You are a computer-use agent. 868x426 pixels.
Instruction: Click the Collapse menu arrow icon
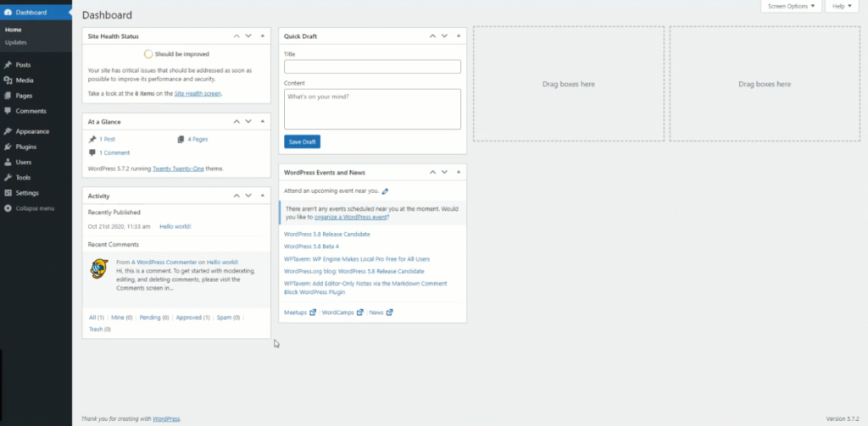pos(8,208)
